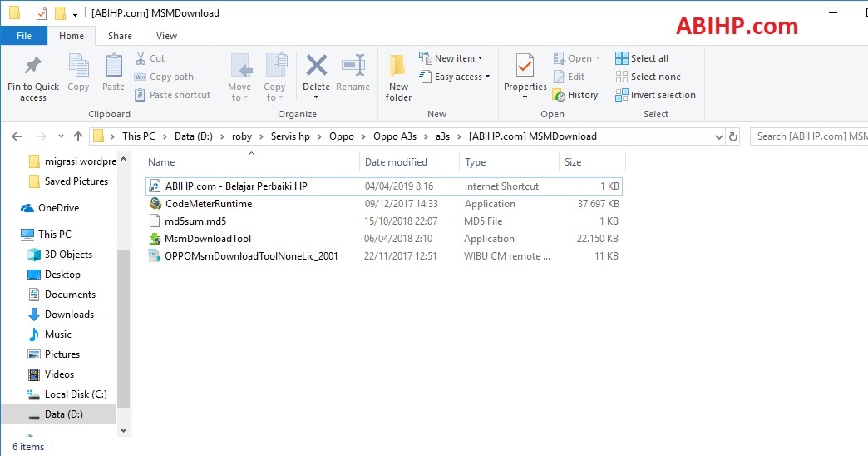Click navigation pane scrollbar up arrow
Viewport: 868px width, 456px height.
123,160
